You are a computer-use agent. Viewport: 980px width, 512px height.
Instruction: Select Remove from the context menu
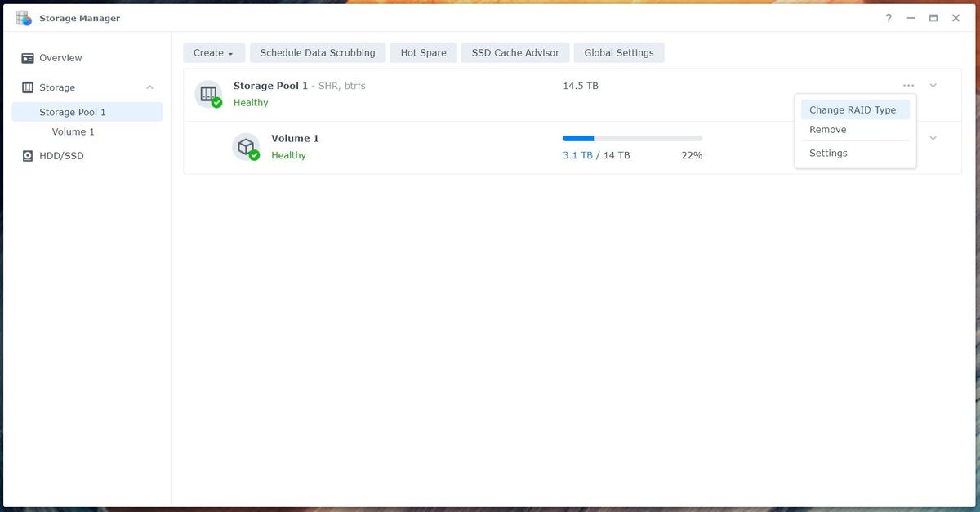(x=827, y=129)
